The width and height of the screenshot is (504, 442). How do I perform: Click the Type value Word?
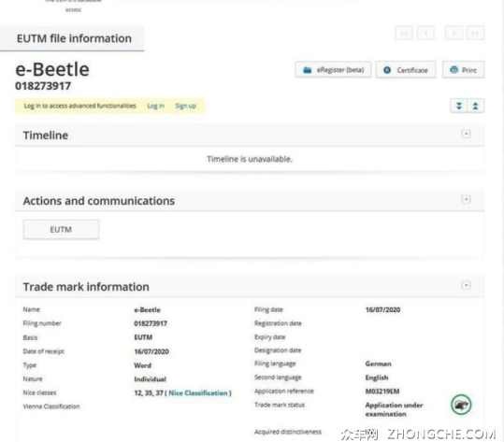[143, 365]
